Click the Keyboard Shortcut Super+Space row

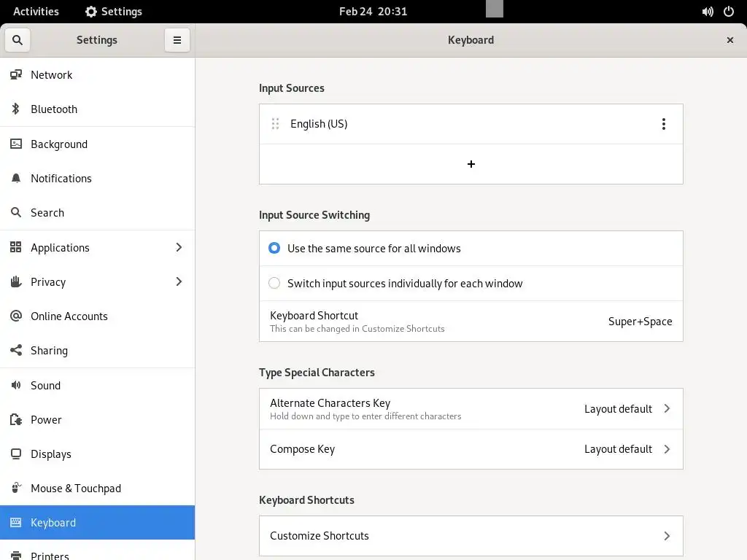[471, 322]
